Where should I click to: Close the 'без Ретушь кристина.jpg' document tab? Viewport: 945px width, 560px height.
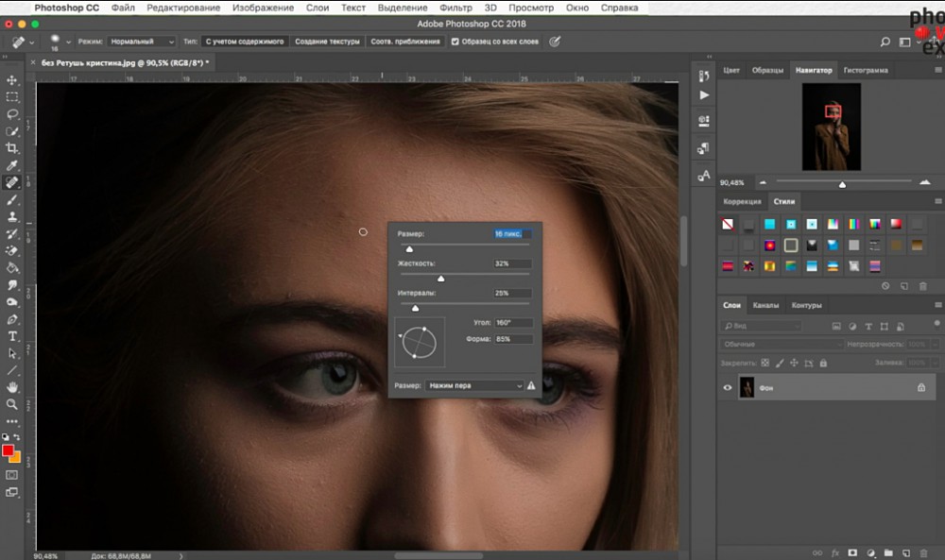point(33,62)
